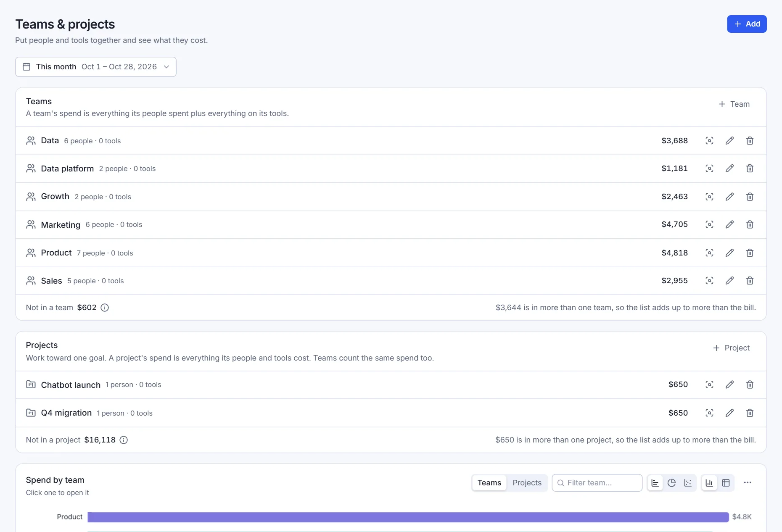Image resolution: width=782 pixels, height=532 pixels.
Task: Open the This month date range dropdown
Action: 96,67
